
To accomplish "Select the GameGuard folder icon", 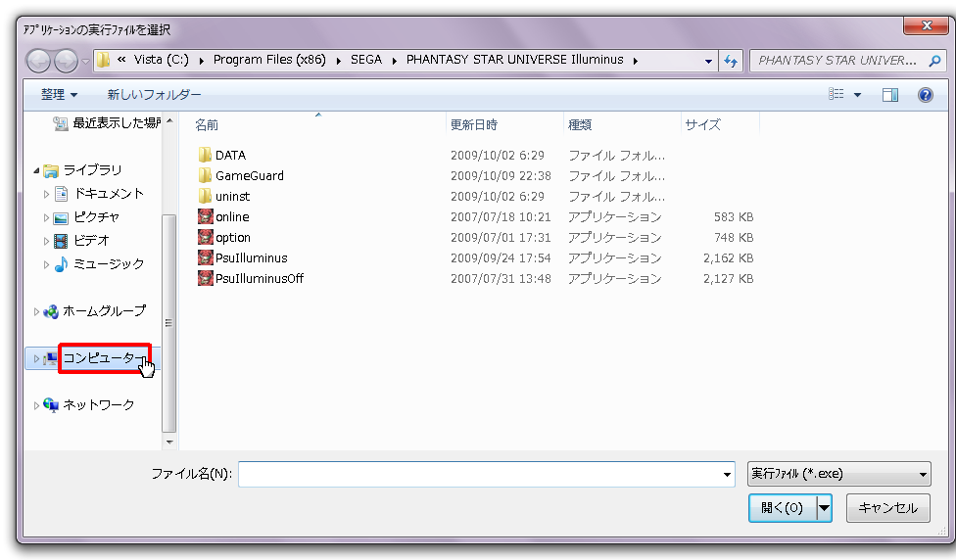I will 206,175.
